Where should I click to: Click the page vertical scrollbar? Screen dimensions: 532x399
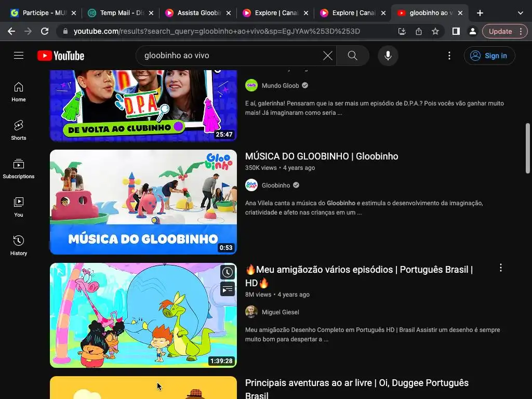click(528, 149)
